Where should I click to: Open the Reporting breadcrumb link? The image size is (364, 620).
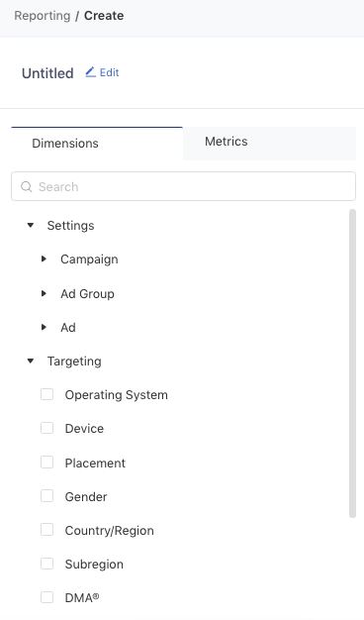(43, 16)
